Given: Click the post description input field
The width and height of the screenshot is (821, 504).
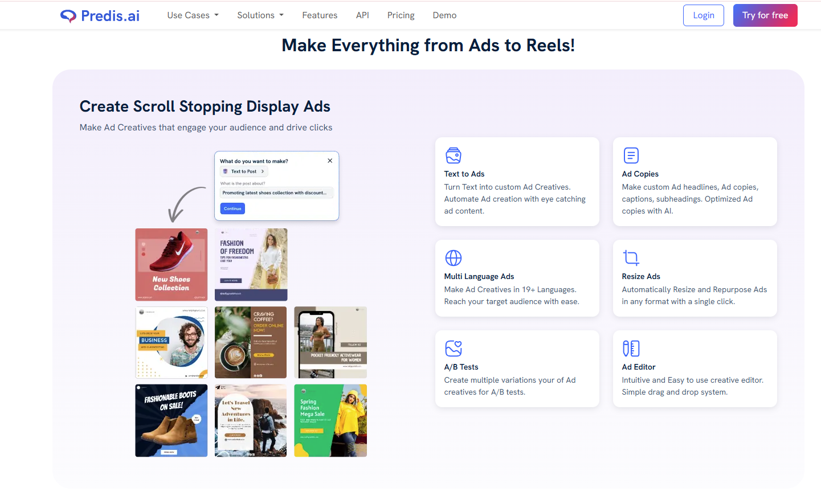Looking at the screenshot, I should (x=276, y=193).
